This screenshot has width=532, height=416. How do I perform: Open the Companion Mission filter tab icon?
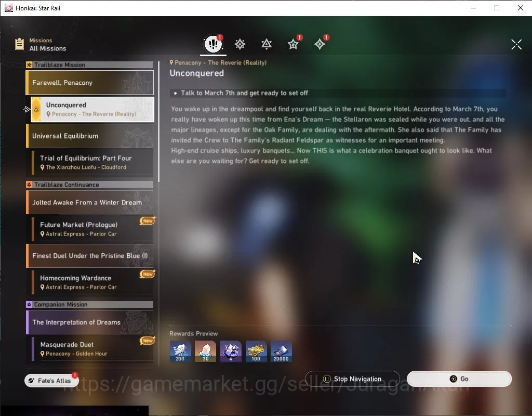[293, 44]
